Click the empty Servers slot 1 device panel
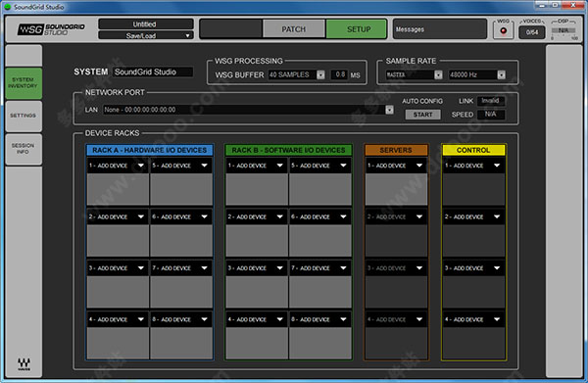This screenshot has height=383, width=588. [x=396, y=188]
